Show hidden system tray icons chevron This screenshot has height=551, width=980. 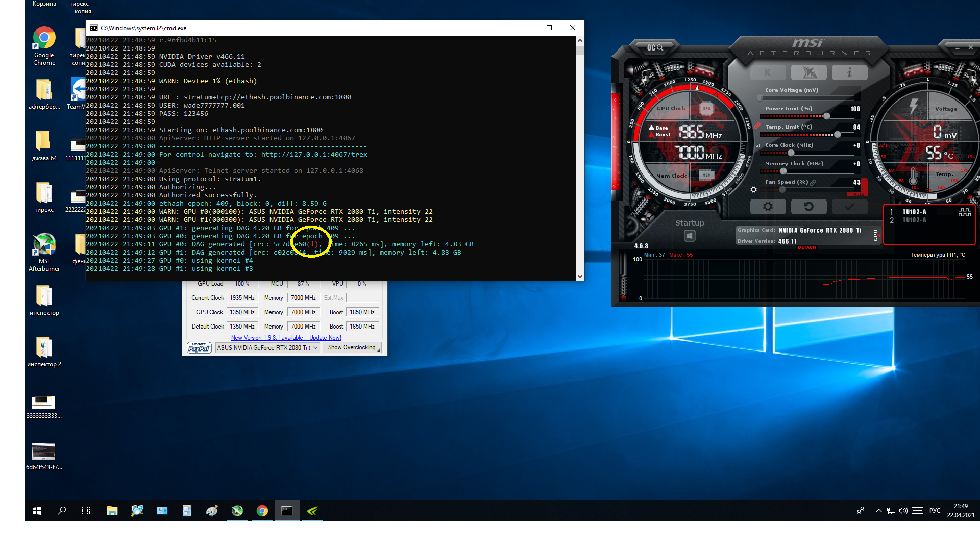click(878, 511)
